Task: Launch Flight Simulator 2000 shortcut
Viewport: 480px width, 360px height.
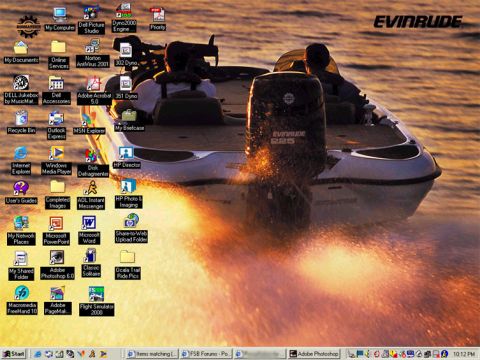Action: [x=97, y=301]
